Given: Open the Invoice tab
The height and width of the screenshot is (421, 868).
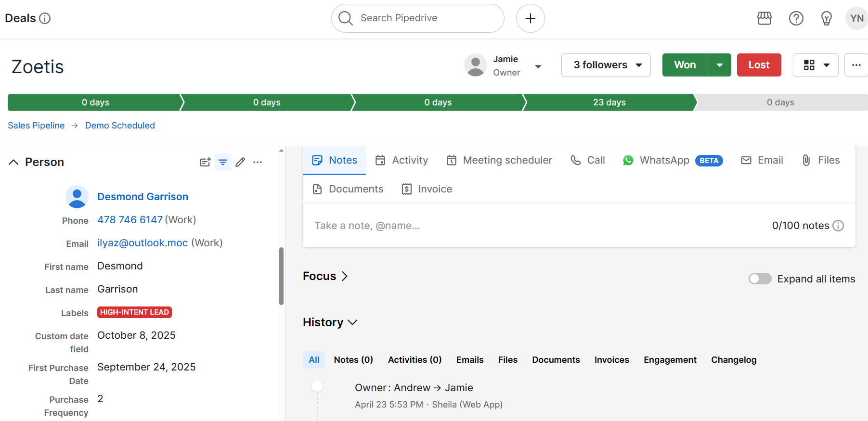Looking at the screenshot, I should (x=427, y=189).
